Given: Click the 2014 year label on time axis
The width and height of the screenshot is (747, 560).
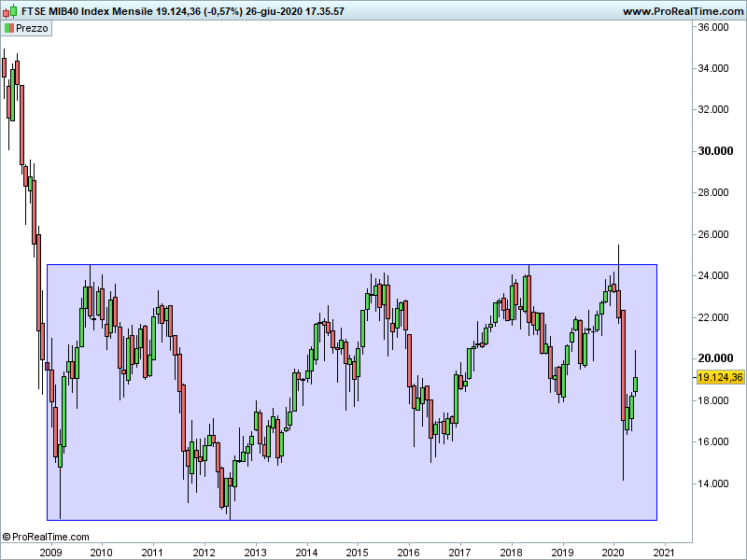Looking at the screenshot, I should pyautogui.click(x=306, y=553).
